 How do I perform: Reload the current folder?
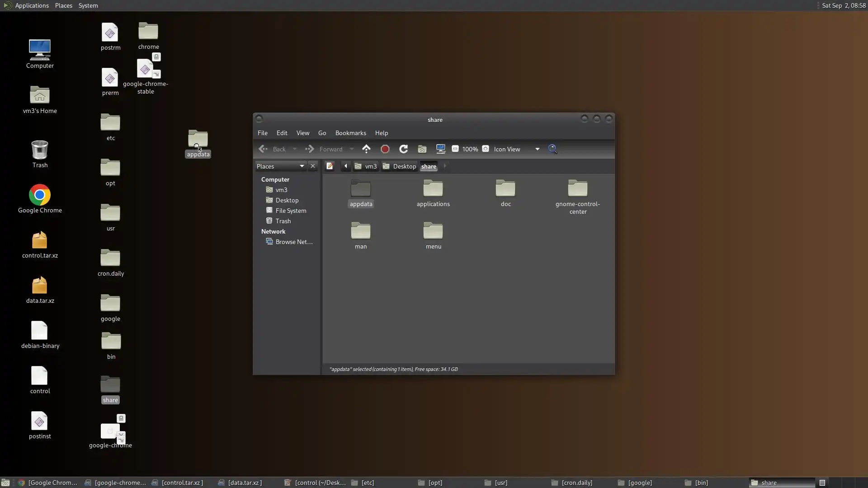403,149
